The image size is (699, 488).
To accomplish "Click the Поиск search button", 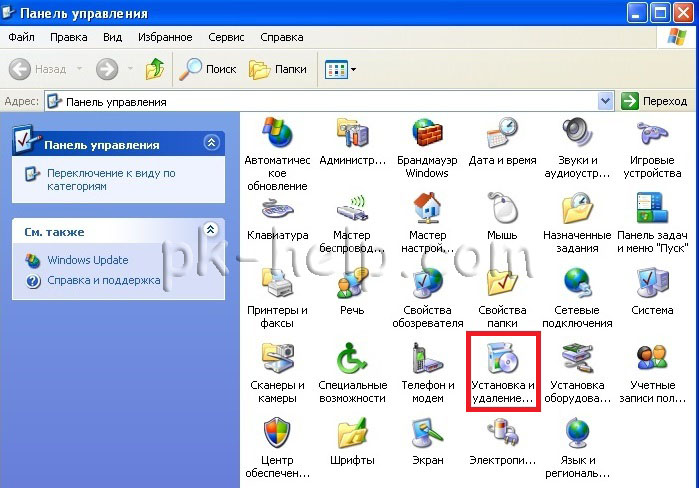I will 208,69.
